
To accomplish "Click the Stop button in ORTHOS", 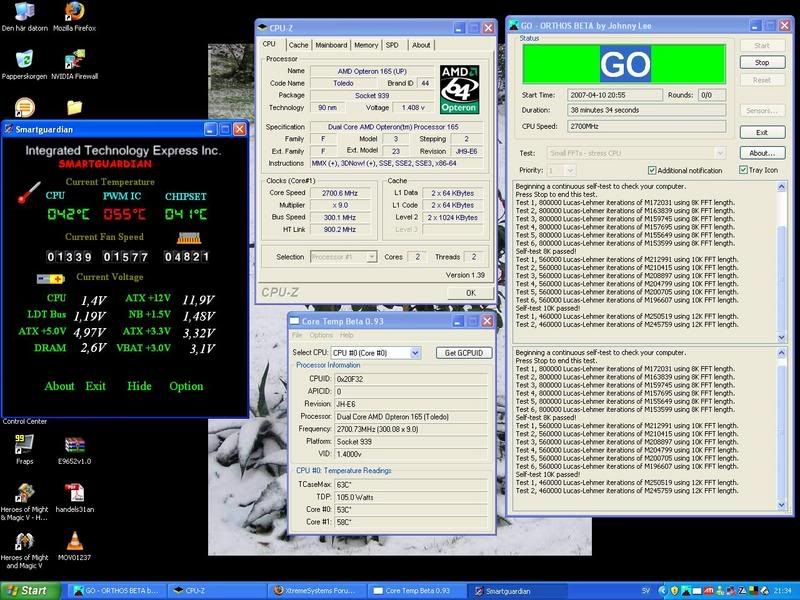I will coord(762,62).
